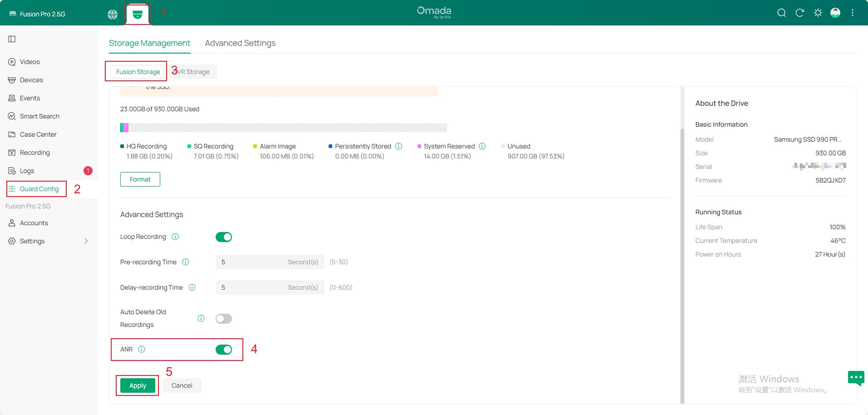Click the Pre-recording Time input field
Image resolution: width=868 pixels, height=415 pixels.
270,262
